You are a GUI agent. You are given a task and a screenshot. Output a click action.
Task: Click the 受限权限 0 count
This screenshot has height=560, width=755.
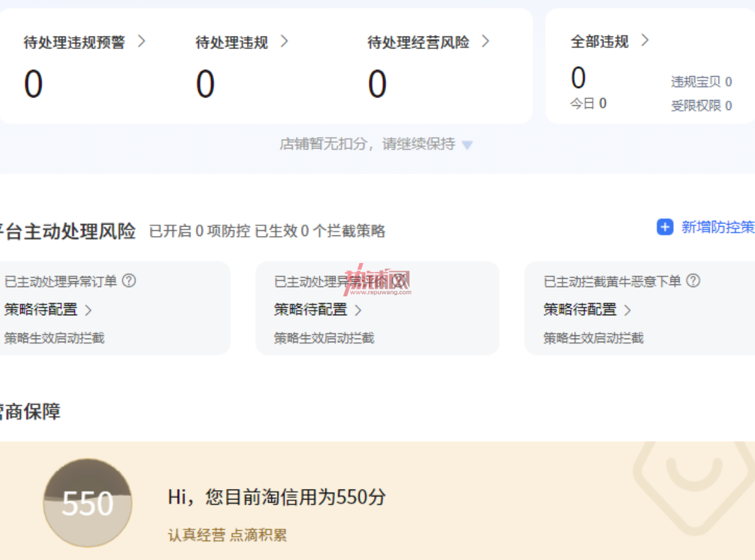point(701,105)
